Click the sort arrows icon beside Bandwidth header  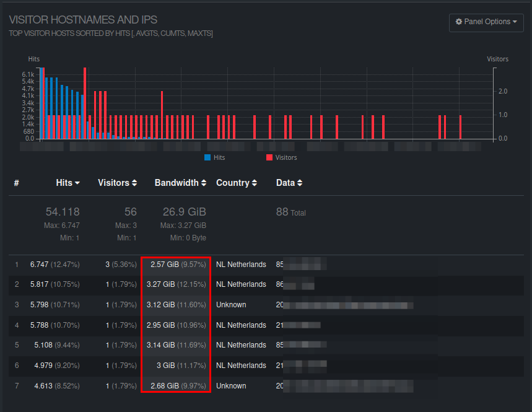point(203,183)
